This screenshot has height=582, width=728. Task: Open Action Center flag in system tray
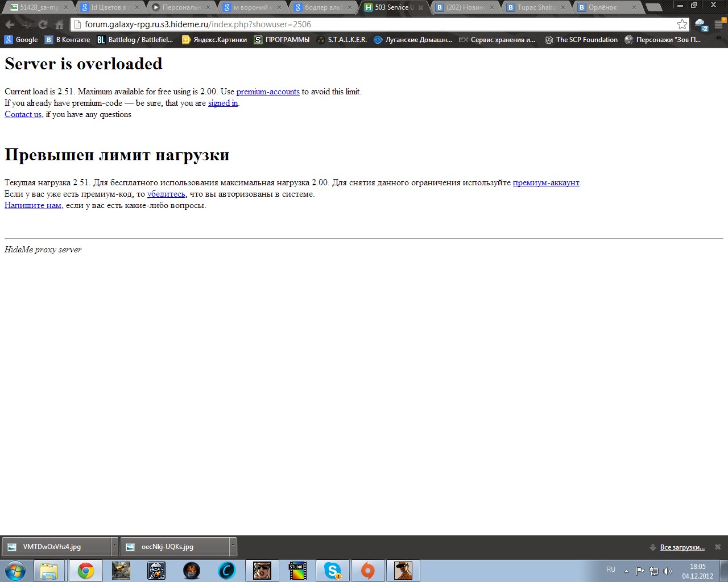pyautogui.click(x=640, y=571)
